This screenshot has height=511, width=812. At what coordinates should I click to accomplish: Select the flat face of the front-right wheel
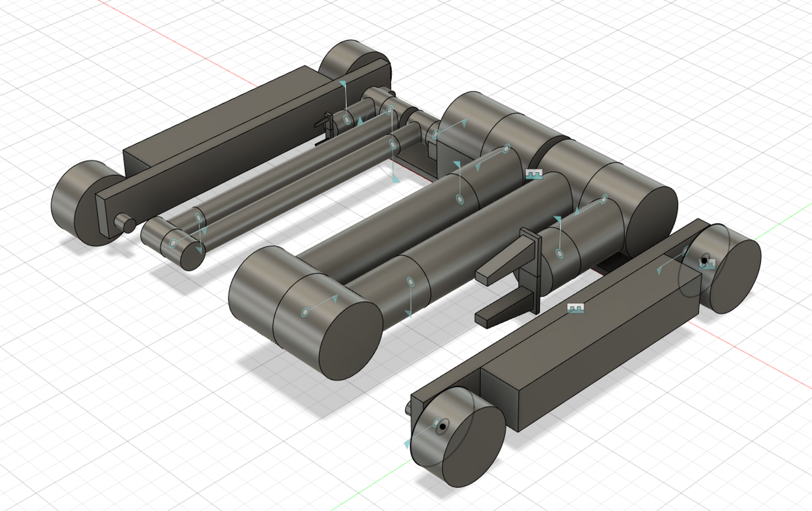[x=473, y=447]
